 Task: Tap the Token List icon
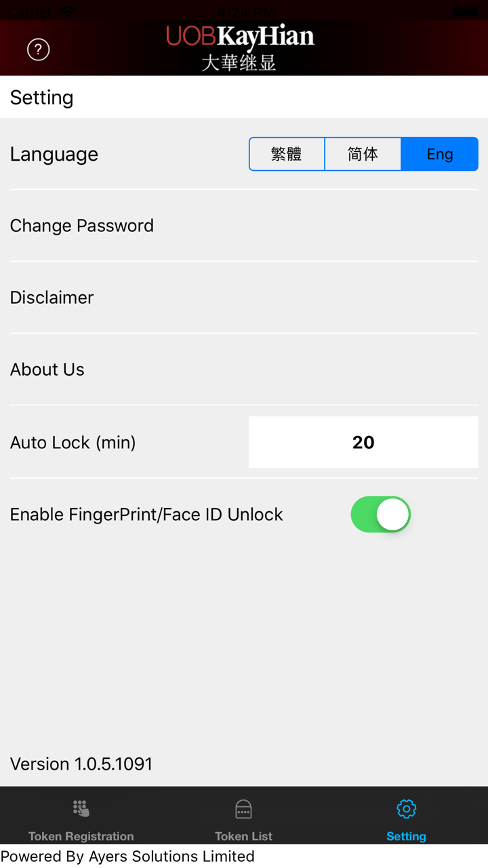243,808
